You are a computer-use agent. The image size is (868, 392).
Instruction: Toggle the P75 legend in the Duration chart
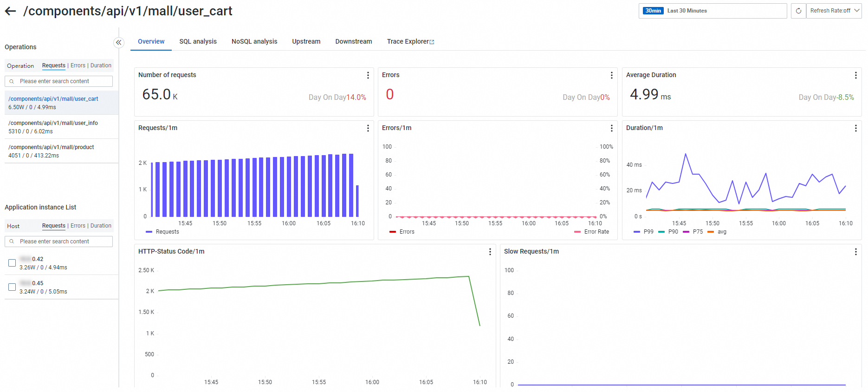(693, 232)
